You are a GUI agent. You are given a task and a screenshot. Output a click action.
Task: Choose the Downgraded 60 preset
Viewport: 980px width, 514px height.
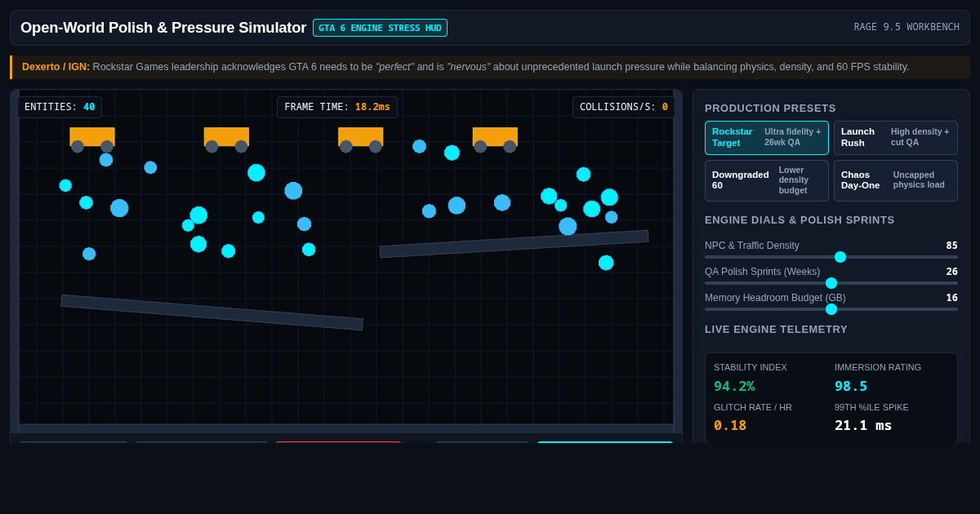(767, 180)
